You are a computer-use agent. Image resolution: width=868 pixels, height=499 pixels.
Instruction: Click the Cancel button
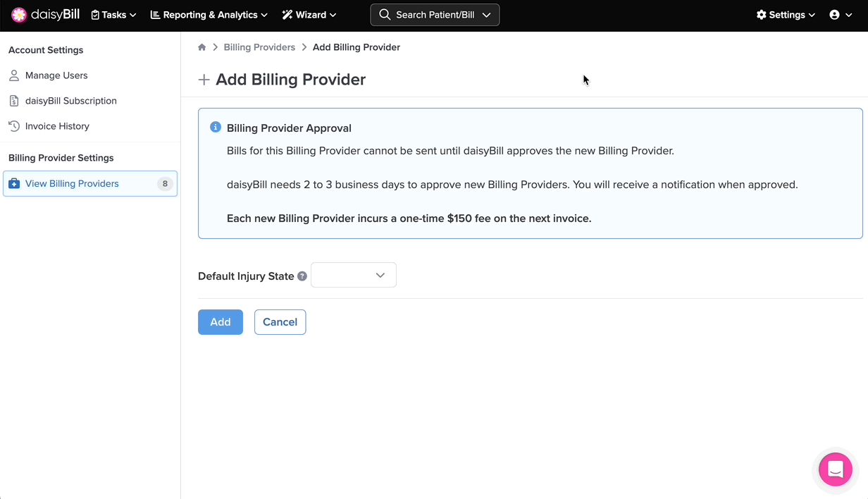click(280, 322)
